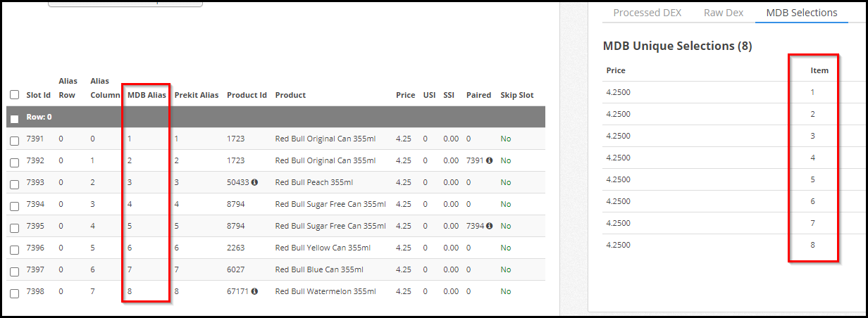
Task: Click MDB Alias link 1 in first row
Action: tap(130, 139)
